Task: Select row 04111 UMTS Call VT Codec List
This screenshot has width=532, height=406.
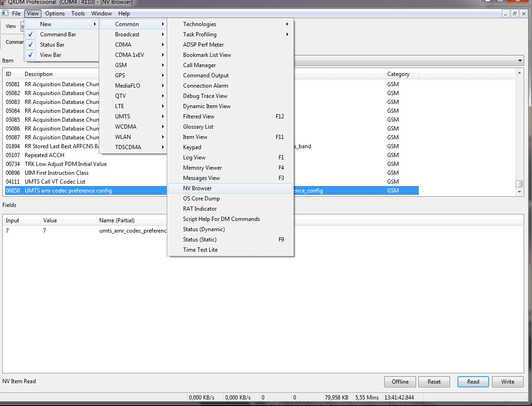Action: tap(85, 182)
